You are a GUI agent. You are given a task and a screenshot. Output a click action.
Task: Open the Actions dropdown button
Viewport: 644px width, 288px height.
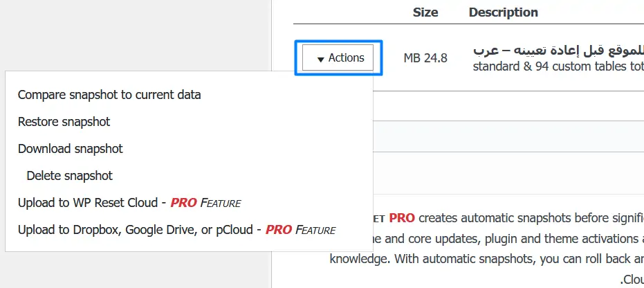339,58
